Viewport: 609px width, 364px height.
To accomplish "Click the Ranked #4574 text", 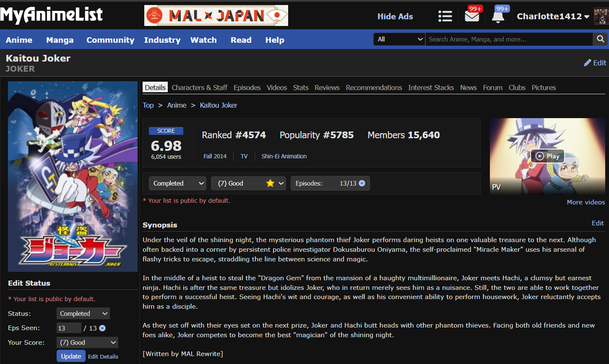I will coord(234,135).
